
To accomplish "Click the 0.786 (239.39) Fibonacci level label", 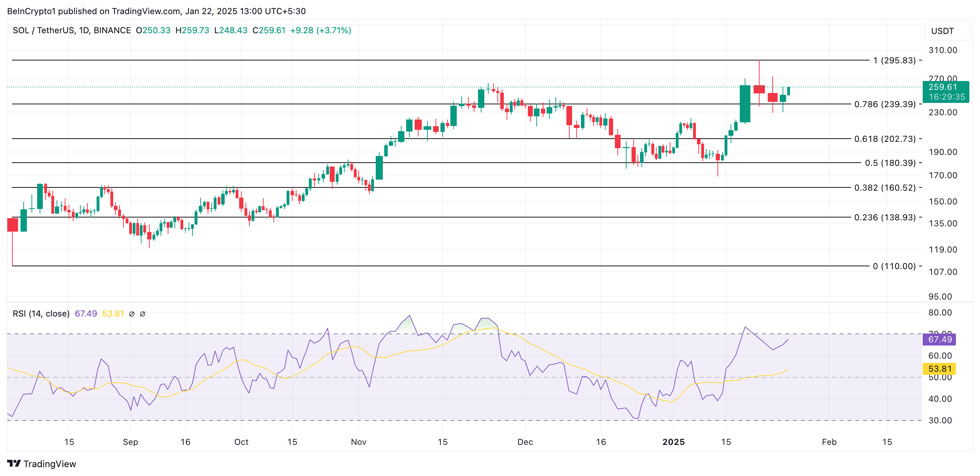I will click(884, 104).
